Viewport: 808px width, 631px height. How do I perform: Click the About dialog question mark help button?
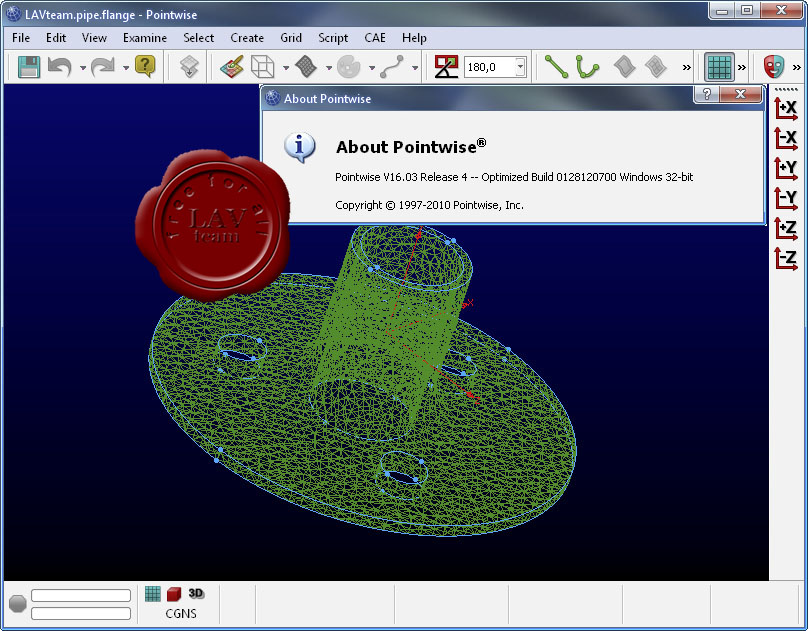point(707,94)
